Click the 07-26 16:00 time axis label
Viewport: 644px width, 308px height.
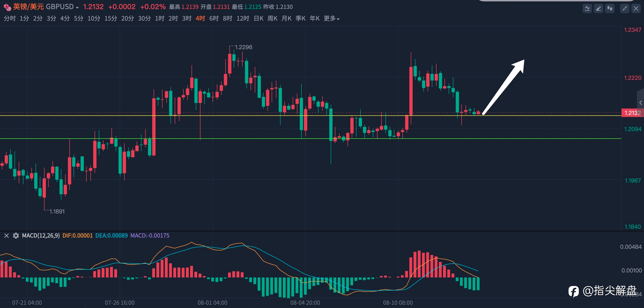pyautogui.click(x=119, y=303)
